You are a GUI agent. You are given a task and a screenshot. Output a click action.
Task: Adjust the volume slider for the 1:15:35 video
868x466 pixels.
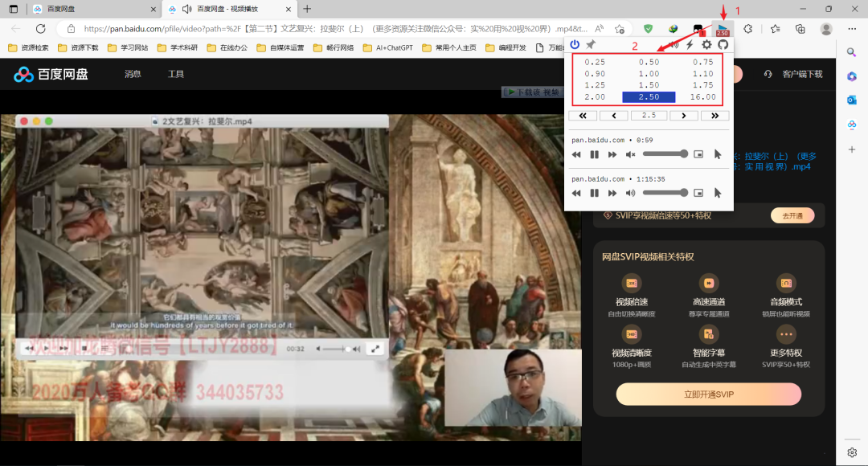665,193
